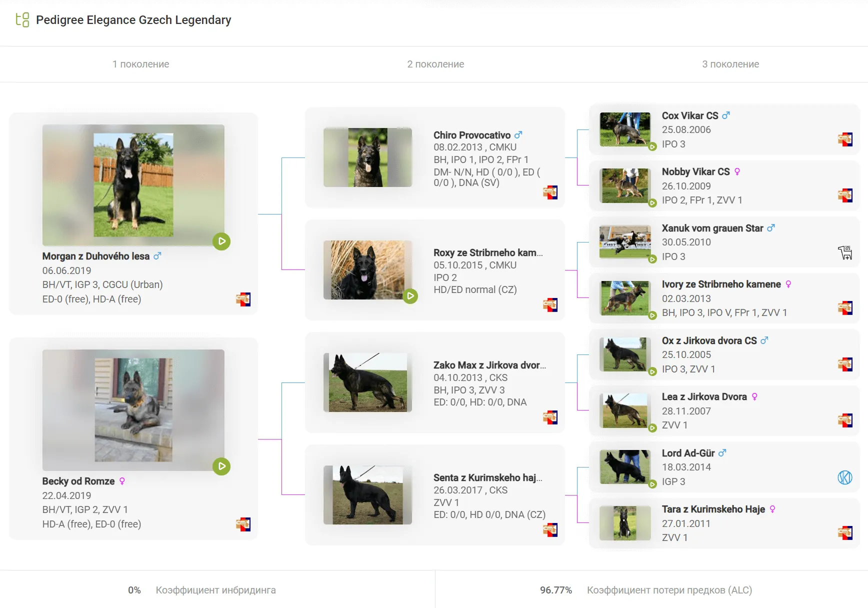Viewport: 868px width, 608px height.
Task: Play the video on Morgan z Duhového lesa's photo
Action: coord(221,241)
